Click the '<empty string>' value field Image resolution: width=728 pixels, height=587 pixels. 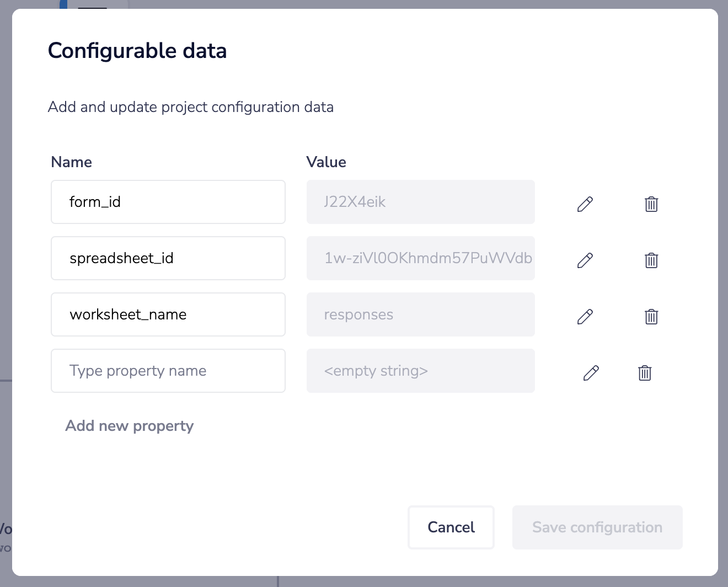(x=420, y=371)
